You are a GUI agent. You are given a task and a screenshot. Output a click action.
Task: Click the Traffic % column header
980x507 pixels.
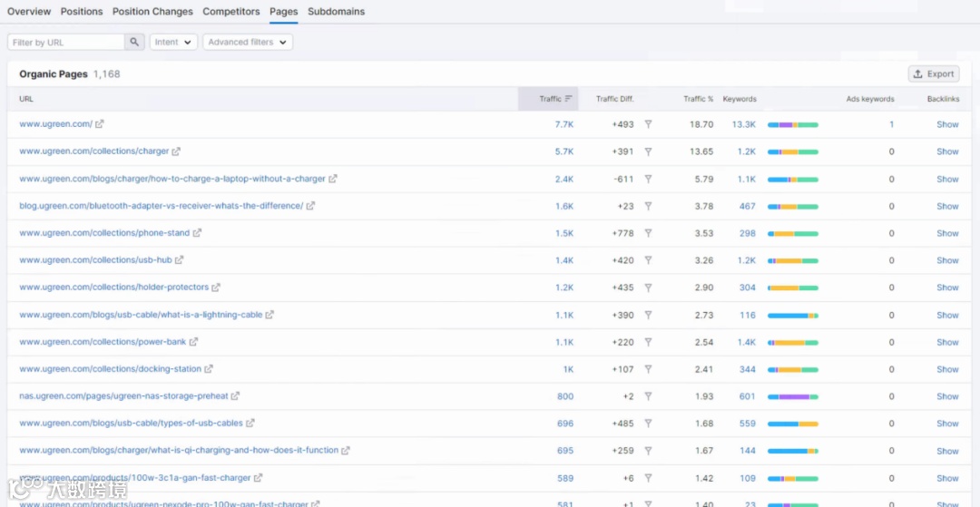click(x=698, y=99)
